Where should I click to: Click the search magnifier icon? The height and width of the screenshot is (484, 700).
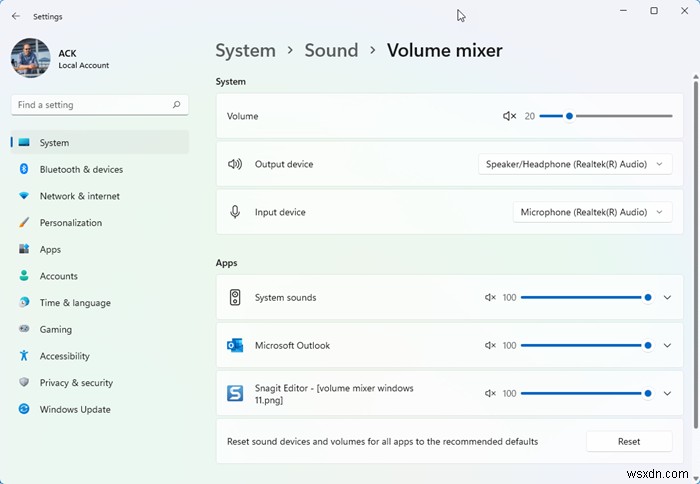click(x=176, y=104)
